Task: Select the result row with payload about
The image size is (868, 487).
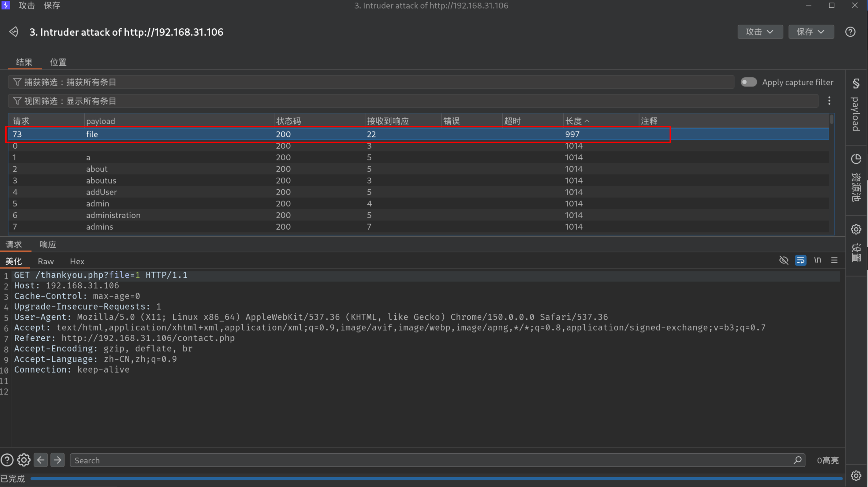Action: [x=419, y=169]
